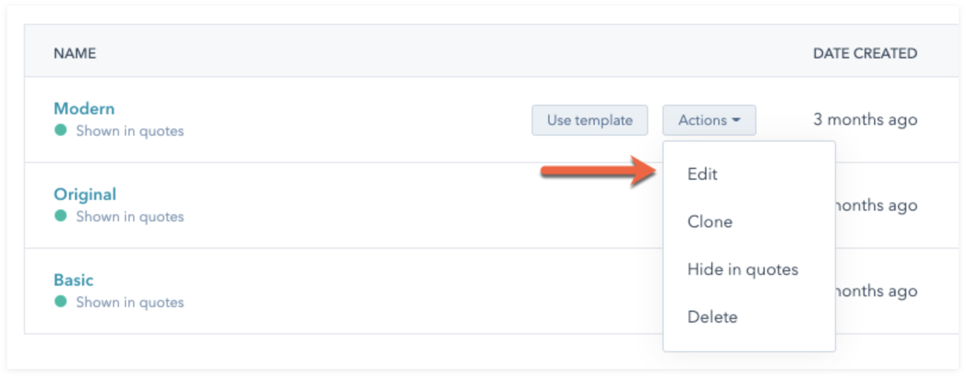Click Shown in quotes text under Modern
The height and width of the screenshot is (388, 980).
130,131
